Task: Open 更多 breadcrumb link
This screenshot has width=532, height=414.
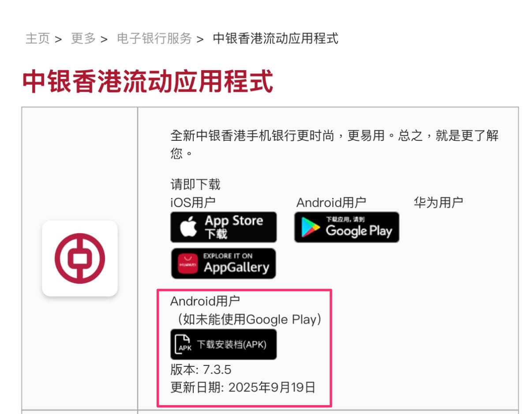Action: tap(83, 38)
